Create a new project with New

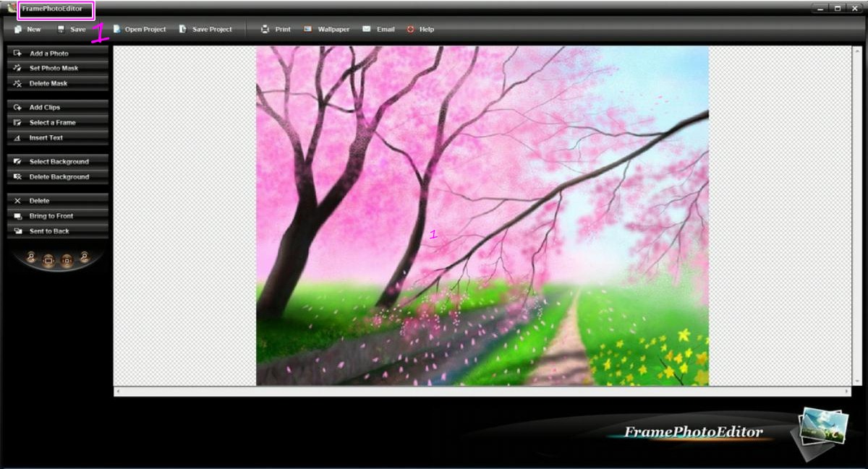pyautogui.click(x=27, y=30)
